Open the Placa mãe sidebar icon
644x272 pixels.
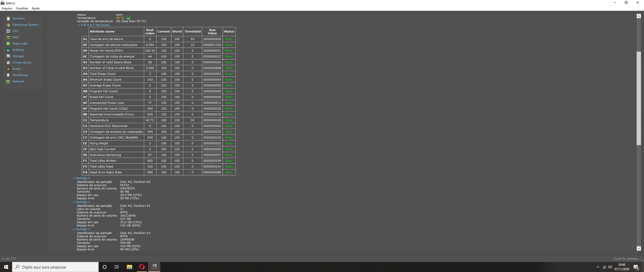click(8, 44)
